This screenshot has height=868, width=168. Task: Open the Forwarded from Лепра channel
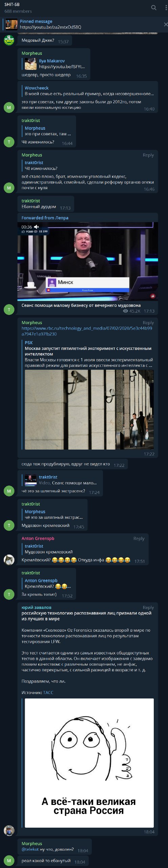(x=45, y=218)
